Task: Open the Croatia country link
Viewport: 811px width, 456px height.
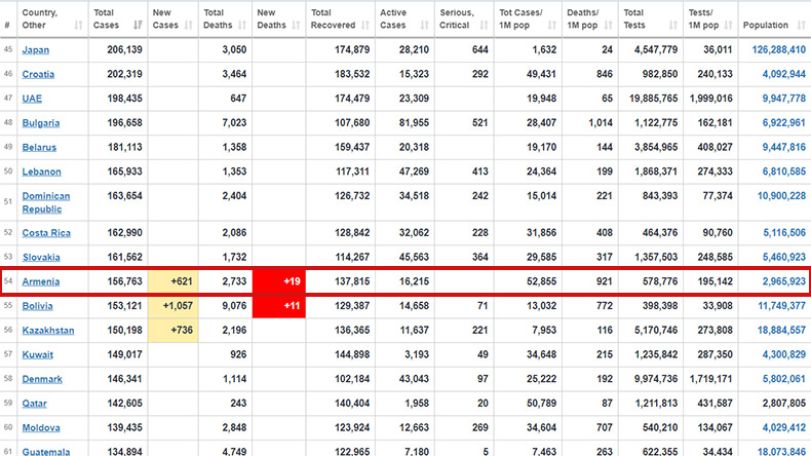Action: (x=38, y=74)
